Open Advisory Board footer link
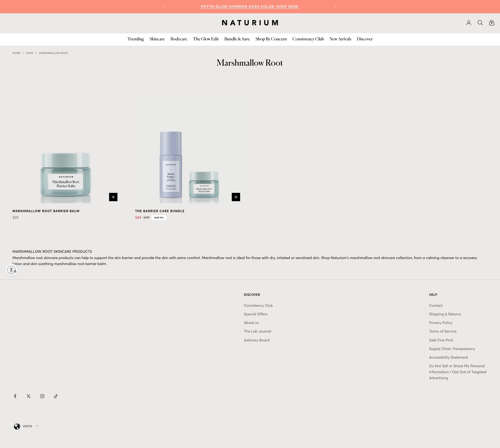500x448 pixels. click(257, 340)
